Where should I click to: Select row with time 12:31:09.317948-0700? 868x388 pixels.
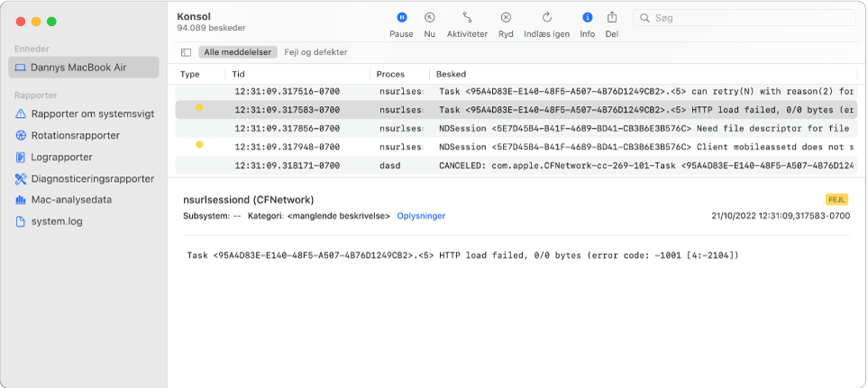point(516,147)
